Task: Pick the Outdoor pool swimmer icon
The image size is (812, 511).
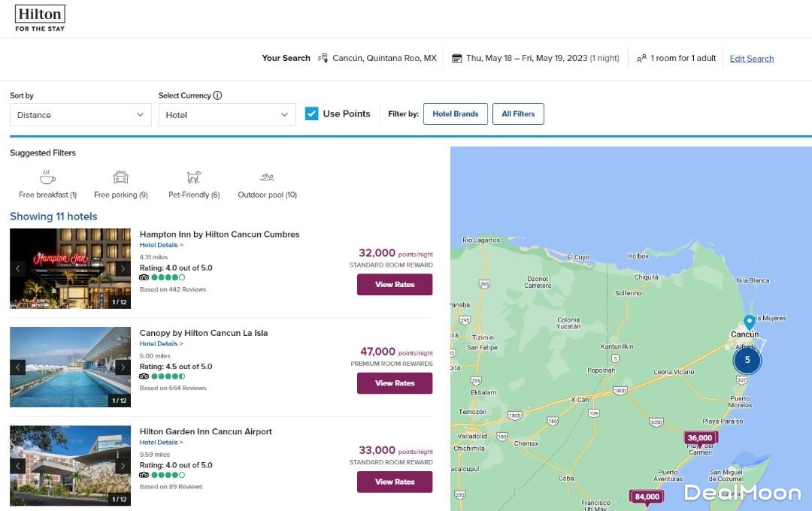Action: 267,178
